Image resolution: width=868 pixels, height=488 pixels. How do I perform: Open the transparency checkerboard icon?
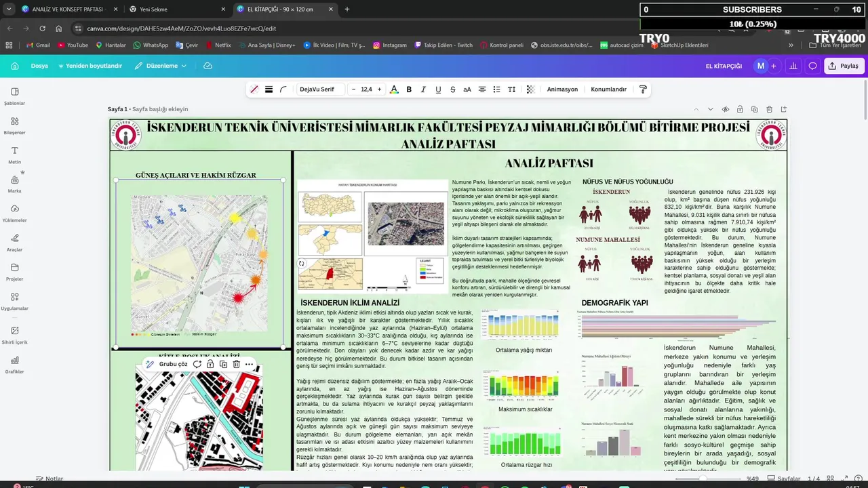click(x=530, y=89)
